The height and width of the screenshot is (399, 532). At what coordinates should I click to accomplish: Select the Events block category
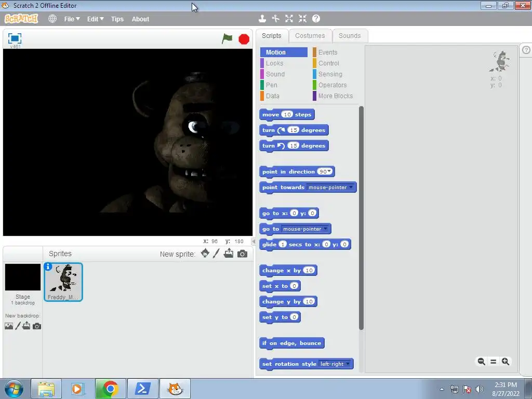click(x=328, y=52)
